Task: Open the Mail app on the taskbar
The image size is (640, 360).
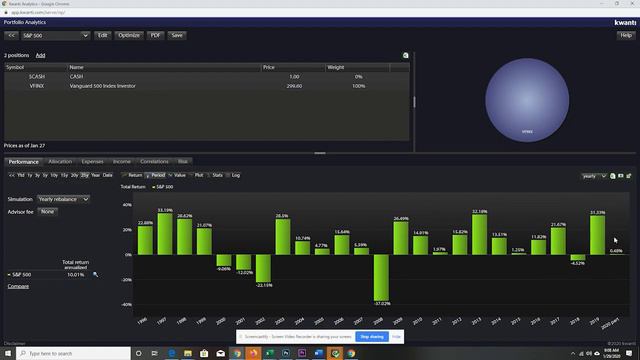Action: tap(220, 353)
